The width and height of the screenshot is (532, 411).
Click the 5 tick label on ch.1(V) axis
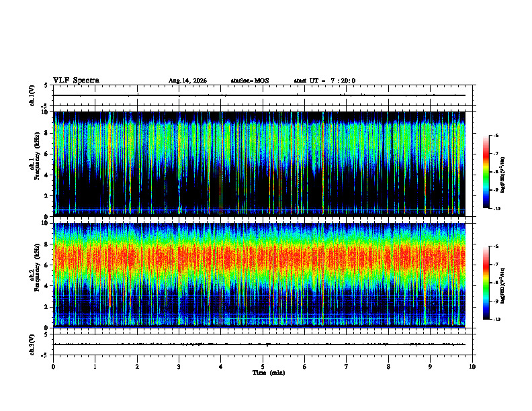pyautogui.click(x=46, y=85)
